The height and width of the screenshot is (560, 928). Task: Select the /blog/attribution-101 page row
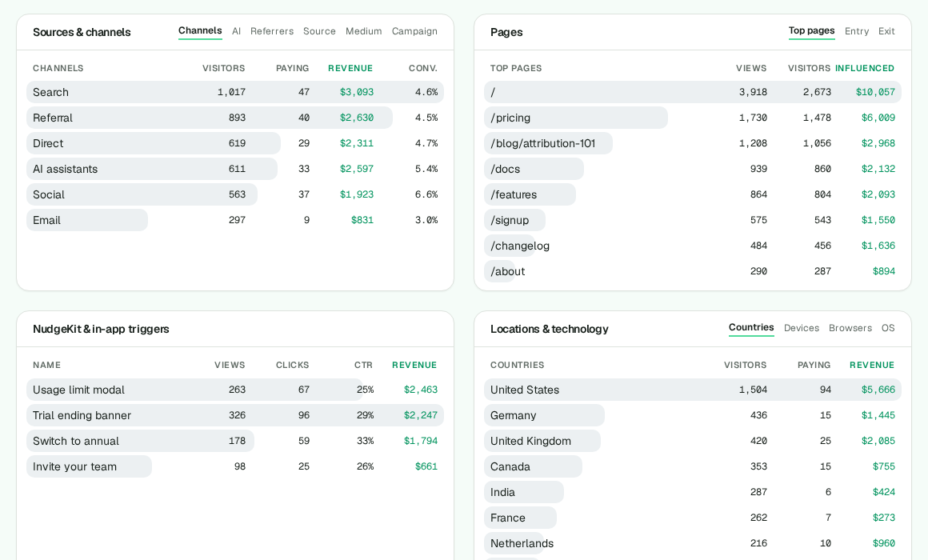[x=693, y=143]
